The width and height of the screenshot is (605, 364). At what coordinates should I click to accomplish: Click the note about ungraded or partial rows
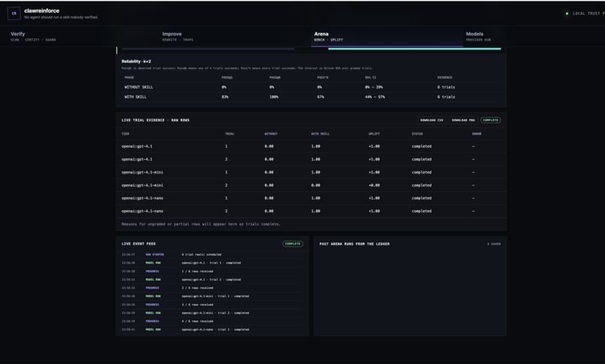[x=201, y=224]
